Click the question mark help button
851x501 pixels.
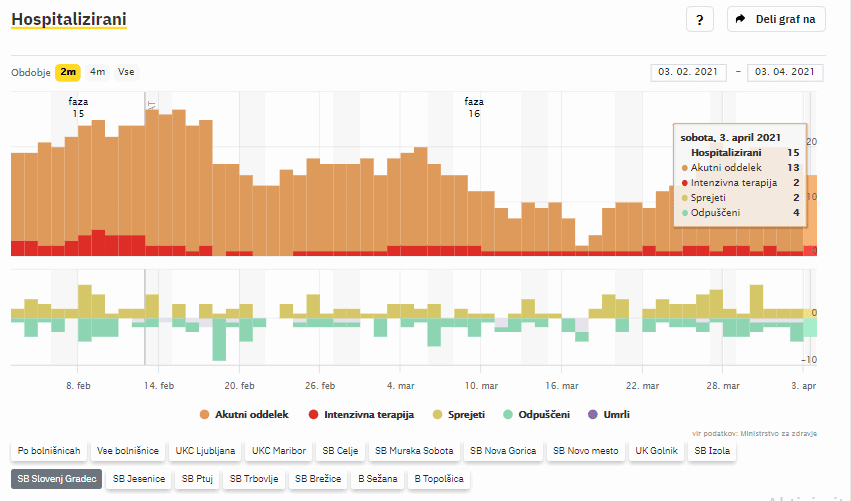[x=700, y=19]
